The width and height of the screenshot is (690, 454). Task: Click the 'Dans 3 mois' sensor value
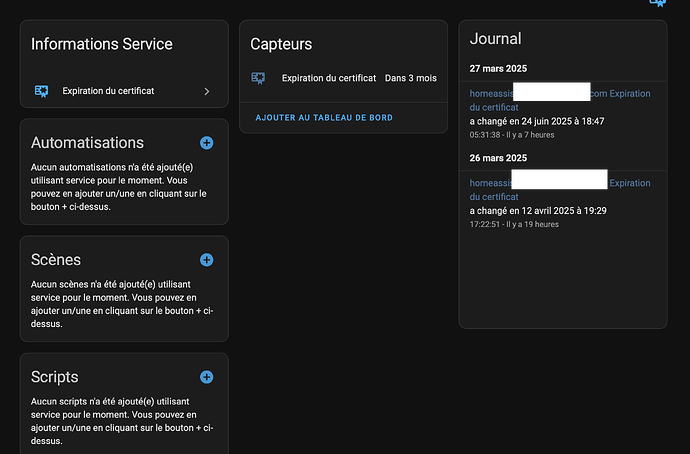tap(411, 78)
